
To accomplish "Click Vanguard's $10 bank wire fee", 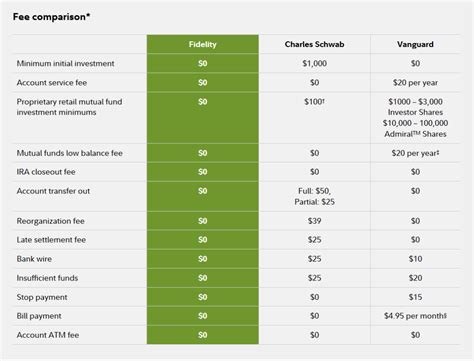I will tap(415, 259).
